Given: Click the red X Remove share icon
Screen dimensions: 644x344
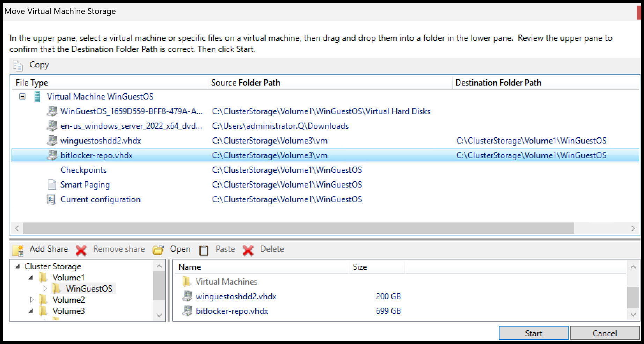Looking at the screenshot, I should pyautogui.click(x=81, y=250).
